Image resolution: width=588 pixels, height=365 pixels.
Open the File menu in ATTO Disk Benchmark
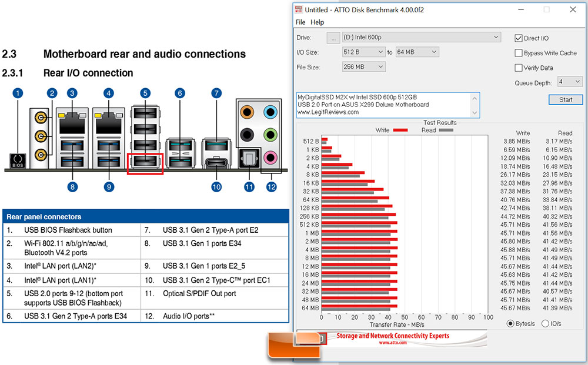[300, 22]
